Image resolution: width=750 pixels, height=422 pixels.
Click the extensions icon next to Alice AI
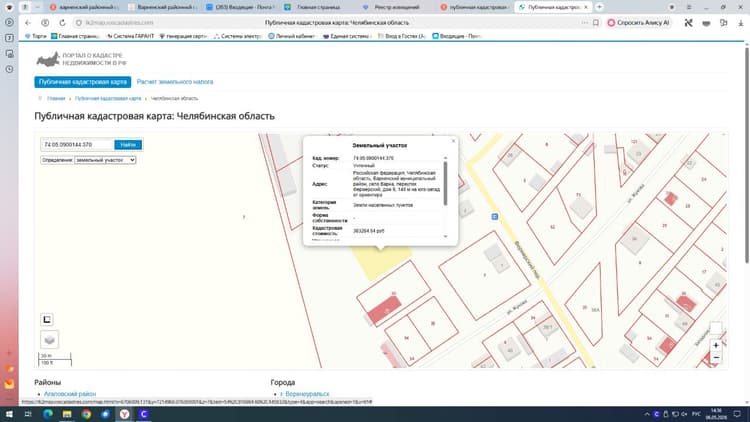(688, 22)
